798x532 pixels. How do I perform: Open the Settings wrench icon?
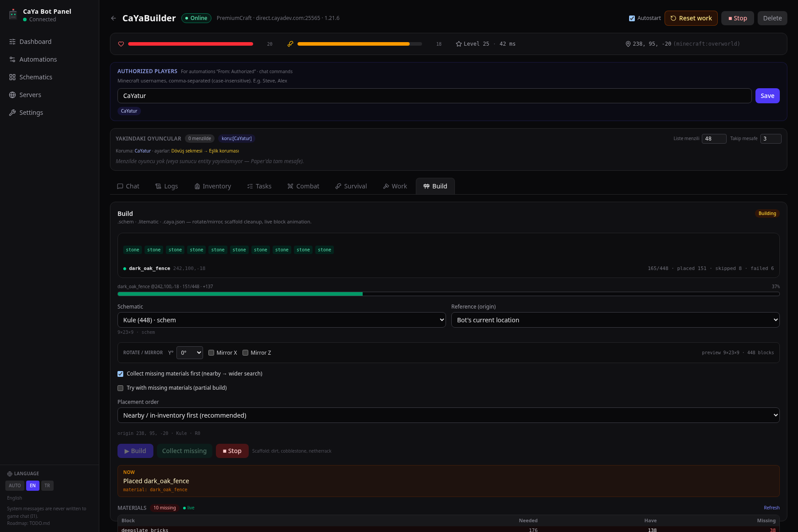pos(12,113)
